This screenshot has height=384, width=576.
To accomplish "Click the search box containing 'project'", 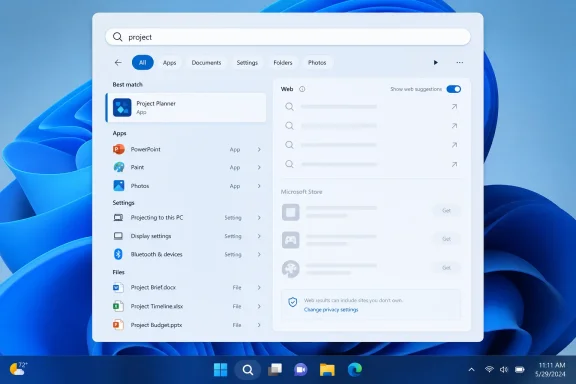I will coord(288,37).
